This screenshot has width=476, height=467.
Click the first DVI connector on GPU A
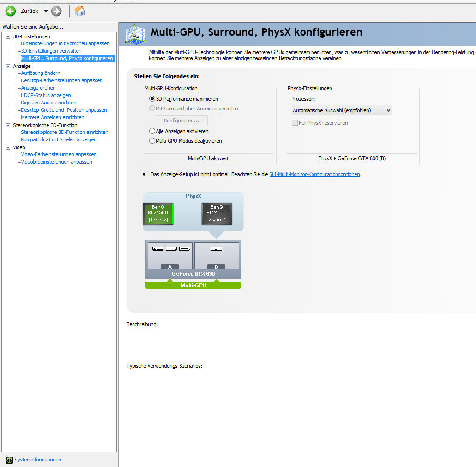[158, 249]
